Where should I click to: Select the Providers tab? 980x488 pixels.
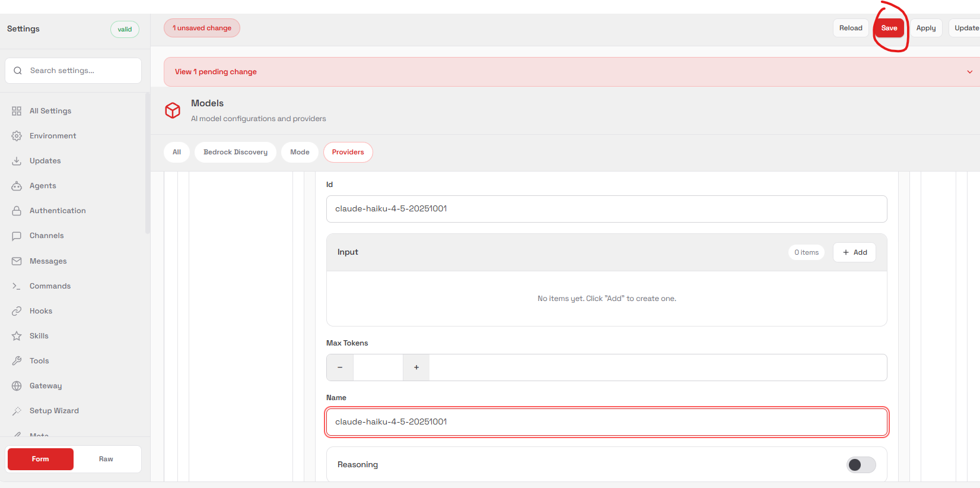348,152
